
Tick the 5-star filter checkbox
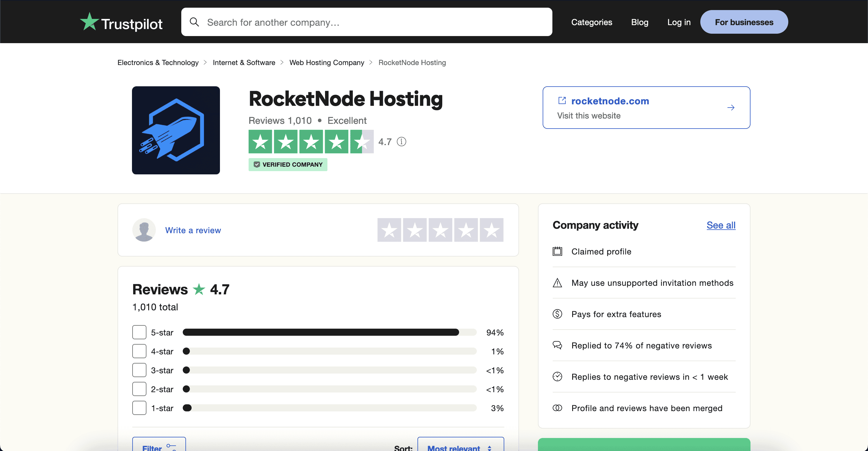(139, 332)
